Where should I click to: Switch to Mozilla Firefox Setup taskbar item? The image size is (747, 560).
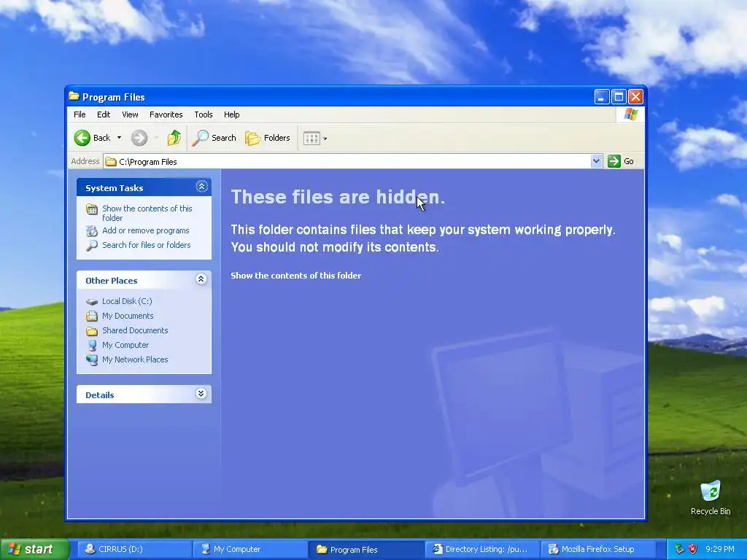click(597, 549)
